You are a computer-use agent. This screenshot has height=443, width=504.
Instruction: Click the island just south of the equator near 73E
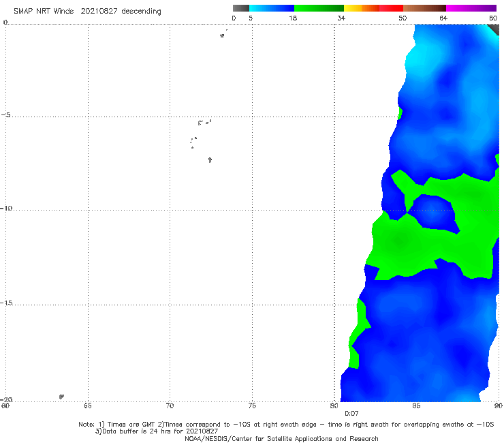tap(222, 35)
